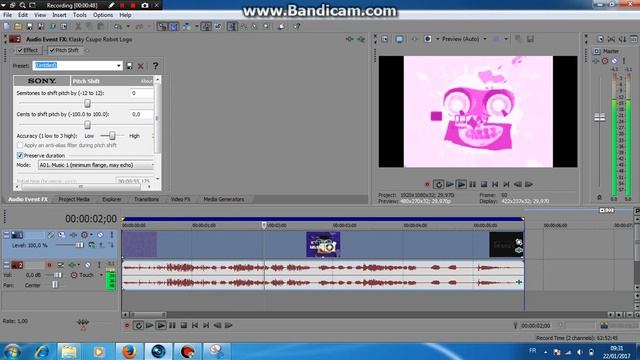Play timeline from cursor
This screenshot has width=640, height=360.
point(161,325)
